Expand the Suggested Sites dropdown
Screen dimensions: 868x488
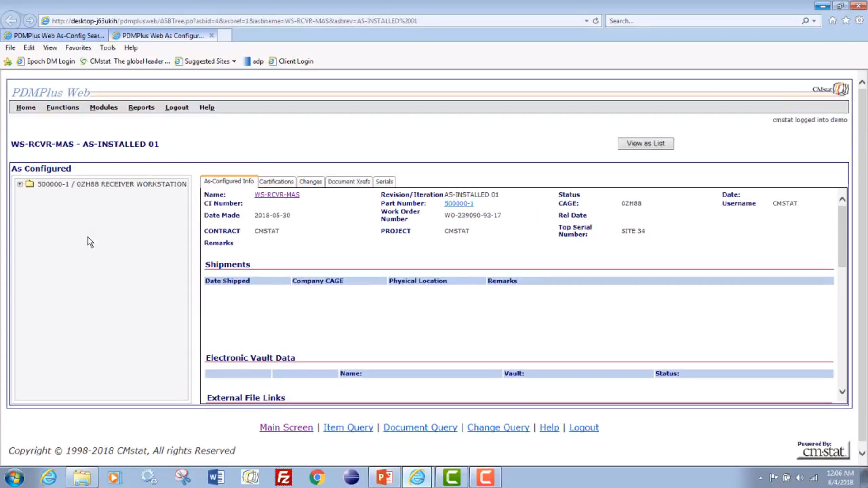click(x=234, y=61)
